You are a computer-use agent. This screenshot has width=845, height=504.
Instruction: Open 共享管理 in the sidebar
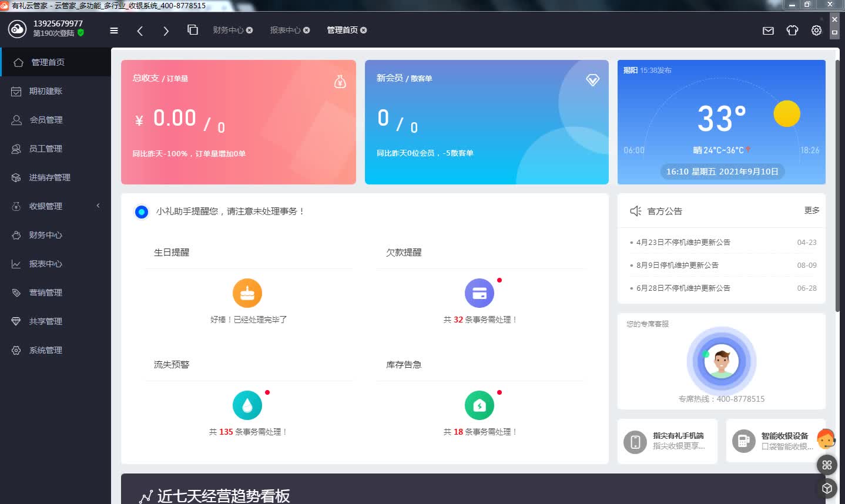click(55, 321)
